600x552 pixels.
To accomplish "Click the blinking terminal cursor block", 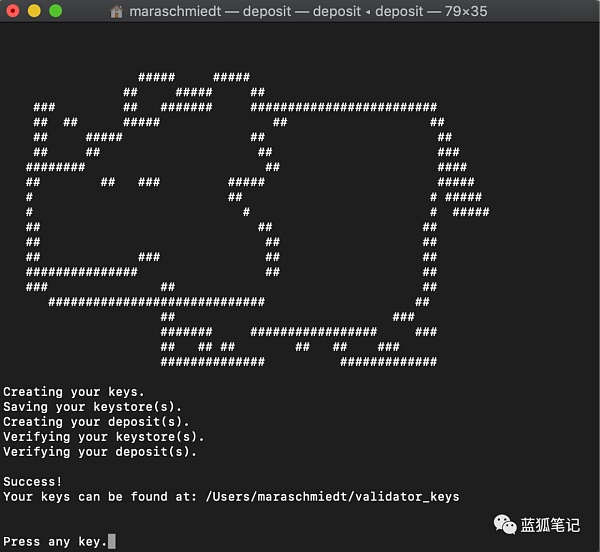I will pyautogui.click(x=112, y=541).
